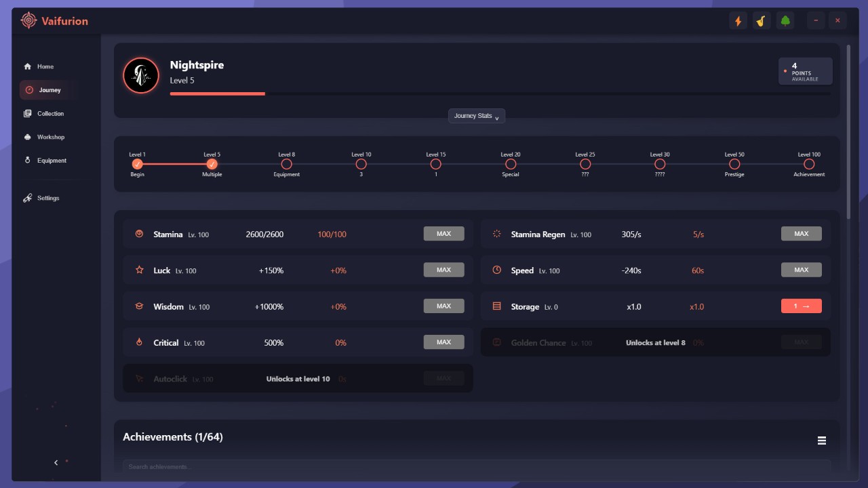Click the Luck star icon
This screenshot has width=868, height=488.
coord(140,270)
